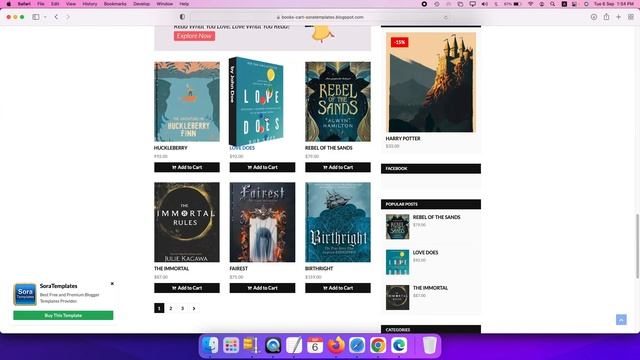The image size is (640, 360).
Task: Open the Birthright book cover image
Action: (x=338, y=222)
